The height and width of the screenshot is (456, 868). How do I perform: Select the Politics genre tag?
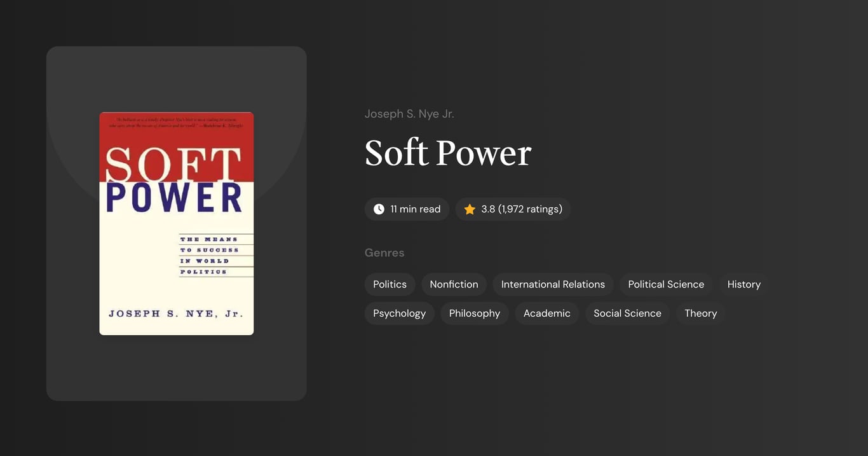390,284
